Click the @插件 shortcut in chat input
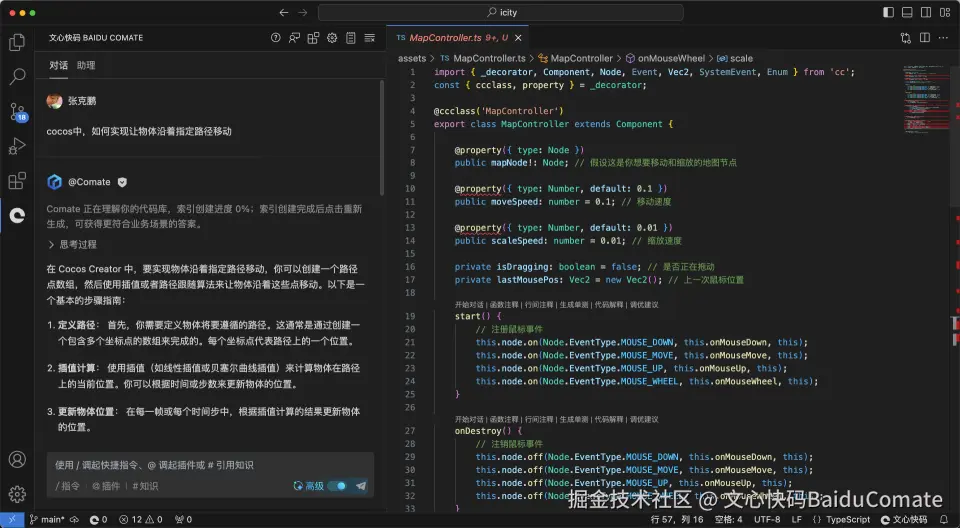This screenshot has height=528, width=960. tap(106, 486)
